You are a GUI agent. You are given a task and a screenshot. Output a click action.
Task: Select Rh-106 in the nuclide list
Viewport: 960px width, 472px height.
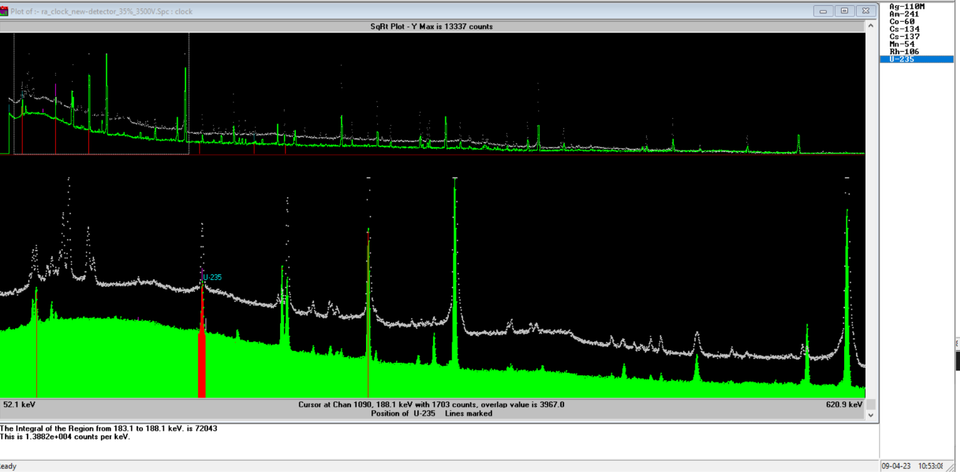coord(903,52)
